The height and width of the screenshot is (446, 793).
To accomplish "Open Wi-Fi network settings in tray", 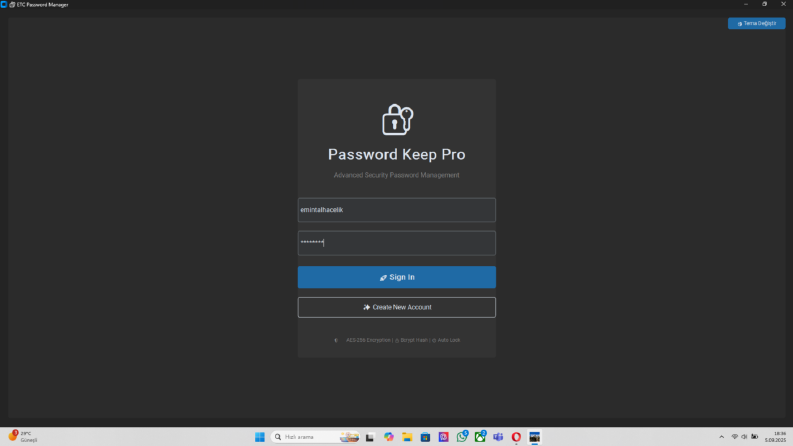I will (x=734, y=437).
